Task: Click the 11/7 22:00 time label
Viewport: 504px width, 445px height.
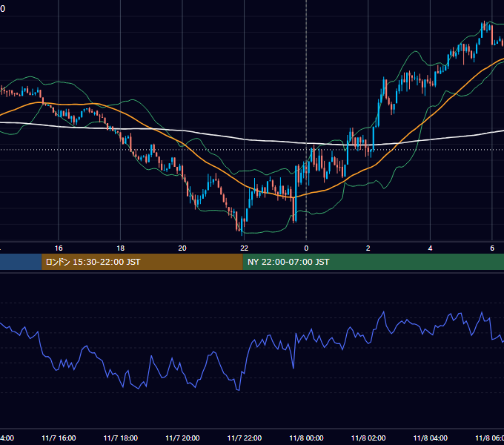Action: [x=245, y=438]
